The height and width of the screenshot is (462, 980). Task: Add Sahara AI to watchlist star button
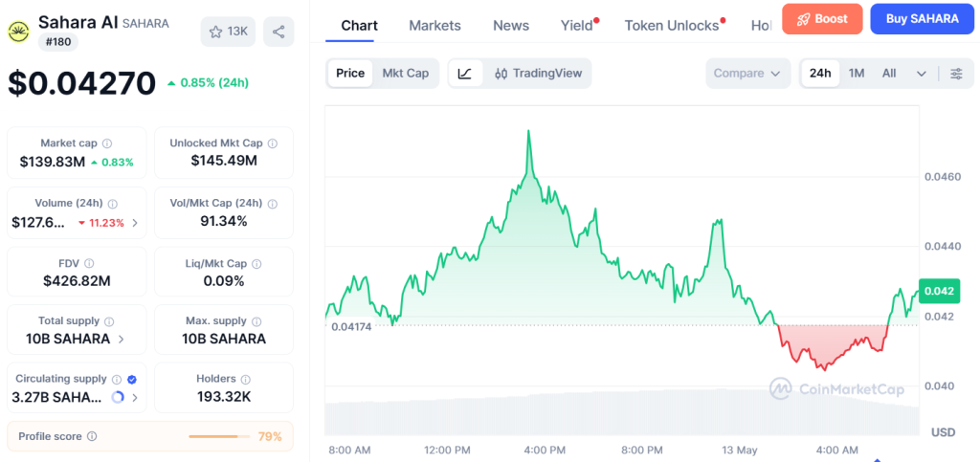(x=228, y=32)
